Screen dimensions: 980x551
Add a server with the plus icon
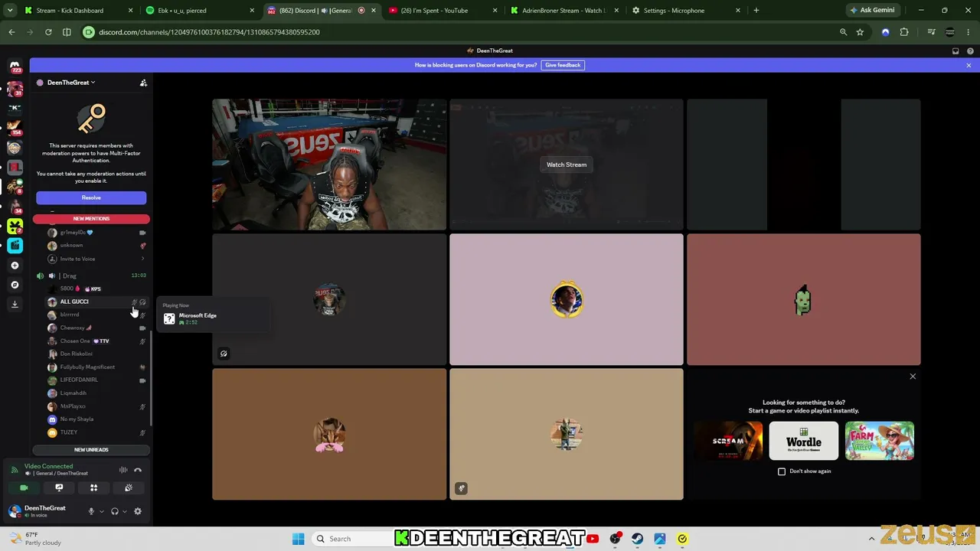tap(15, 265)
